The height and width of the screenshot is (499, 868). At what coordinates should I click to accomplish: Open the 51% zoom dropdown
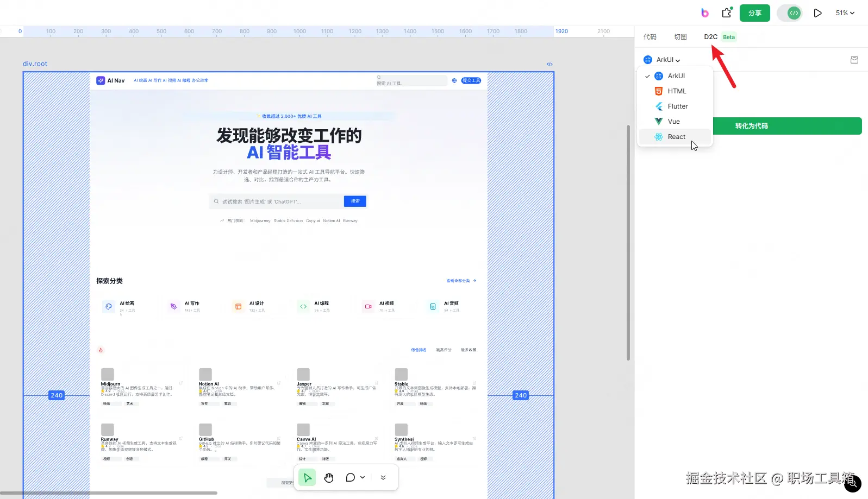pyautogui.click(x=845, y=13)
